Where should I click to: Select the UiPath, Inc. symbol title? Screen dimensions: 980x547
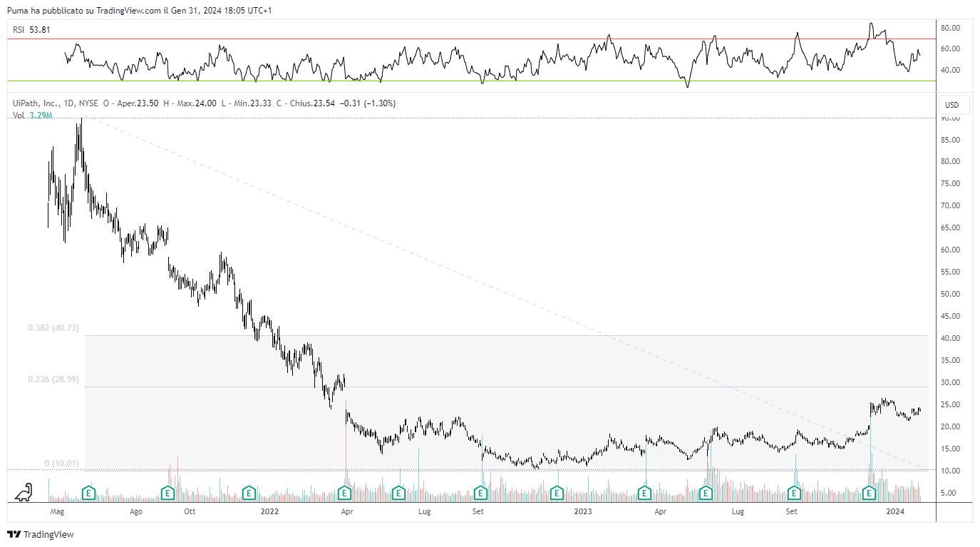coord(36,103)
